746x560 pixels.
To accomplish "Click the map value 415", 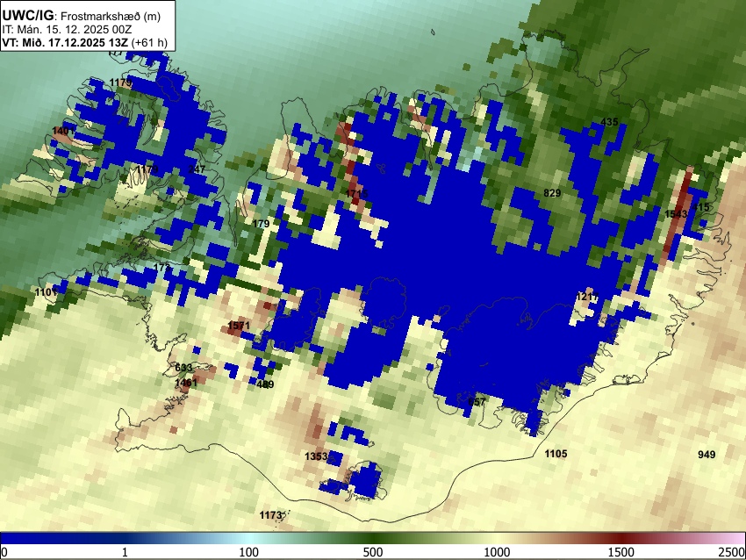I will (x=700, y=207).
